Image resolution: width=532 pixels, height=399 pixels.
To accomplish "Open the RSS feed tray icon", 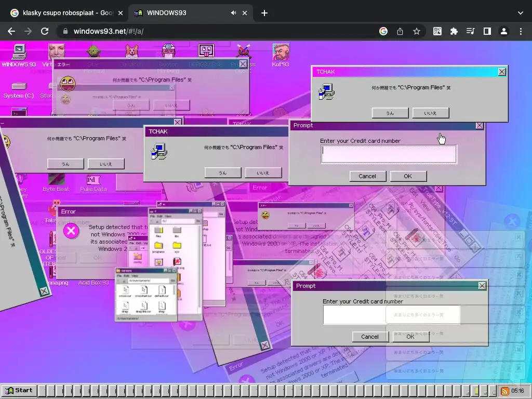I will (x=504, y=391).
